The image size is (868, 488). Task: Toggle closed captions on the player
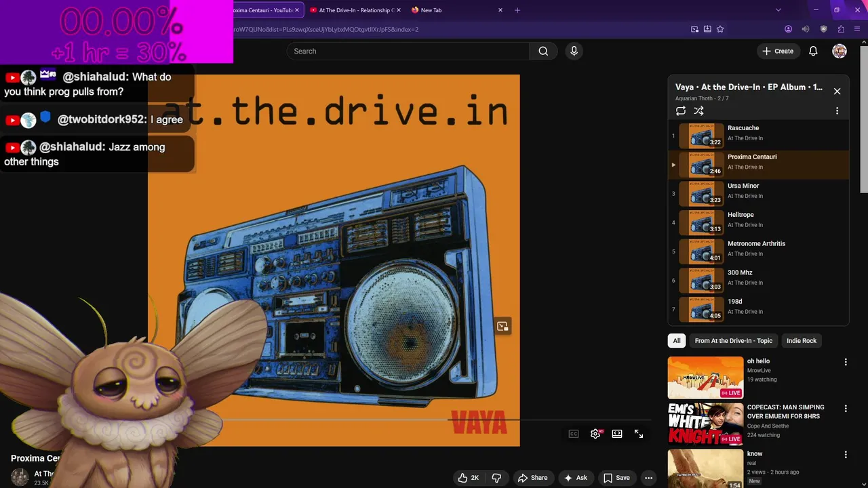(574, 434)
